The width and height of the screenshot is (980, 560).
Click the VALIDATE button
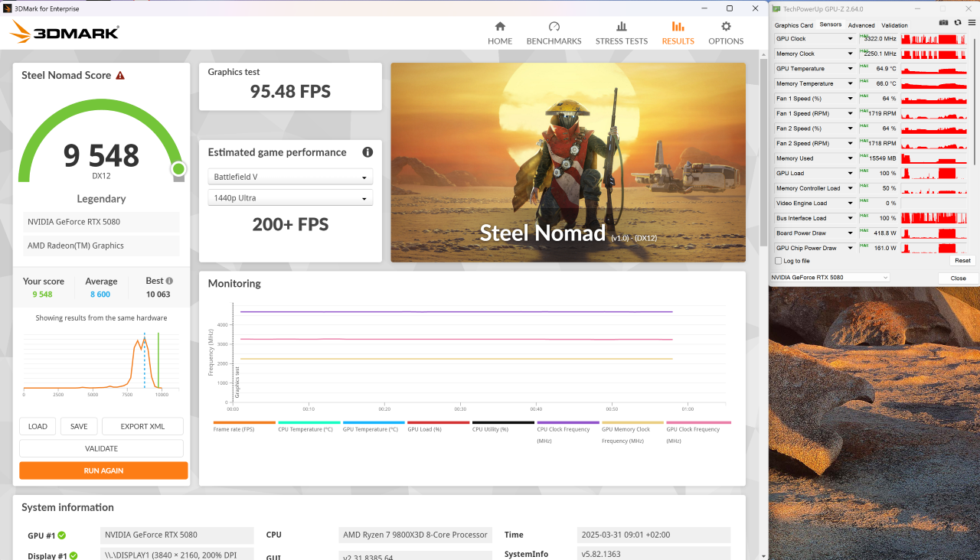click(x=101, y=448)
